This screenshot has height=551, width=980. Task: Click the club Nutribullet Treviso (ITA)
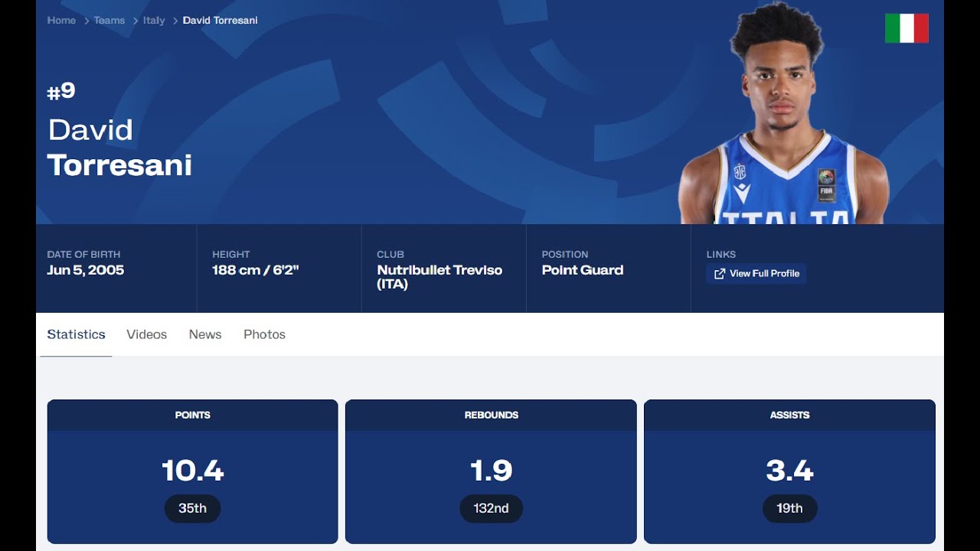coord(439,277)
